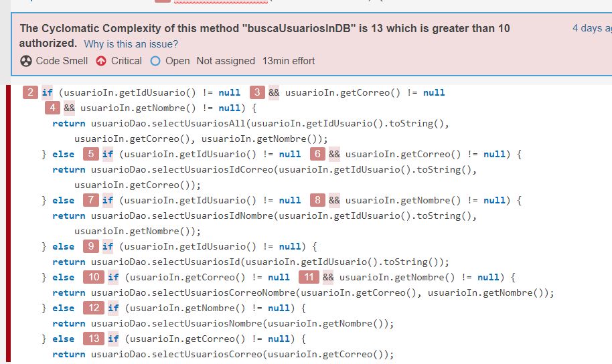Select complexity marker 6

pyautogui.click(x=317, y=154)
